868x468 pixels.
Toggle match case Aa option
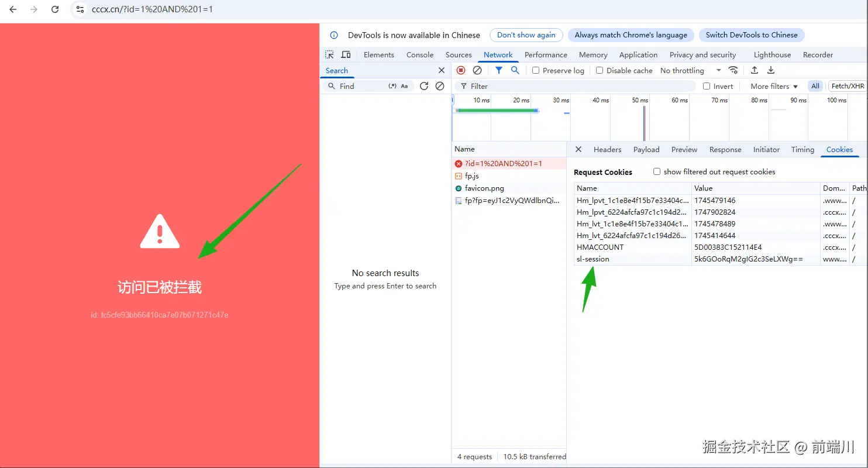pos(404,86)
